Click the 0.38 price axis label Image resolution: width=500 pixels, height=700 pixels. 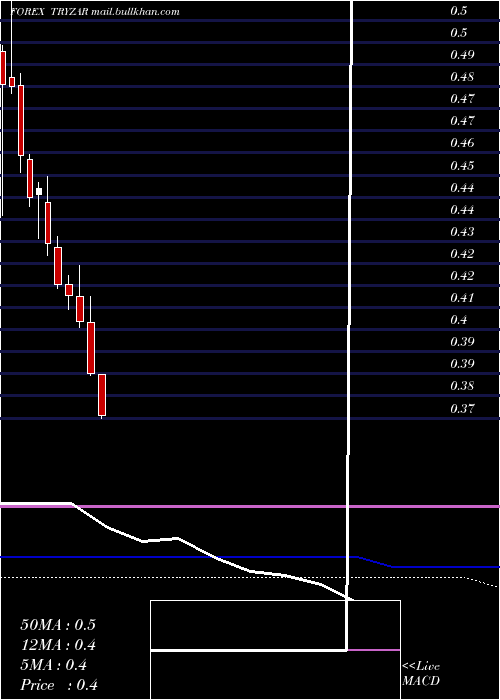point(462,385)
